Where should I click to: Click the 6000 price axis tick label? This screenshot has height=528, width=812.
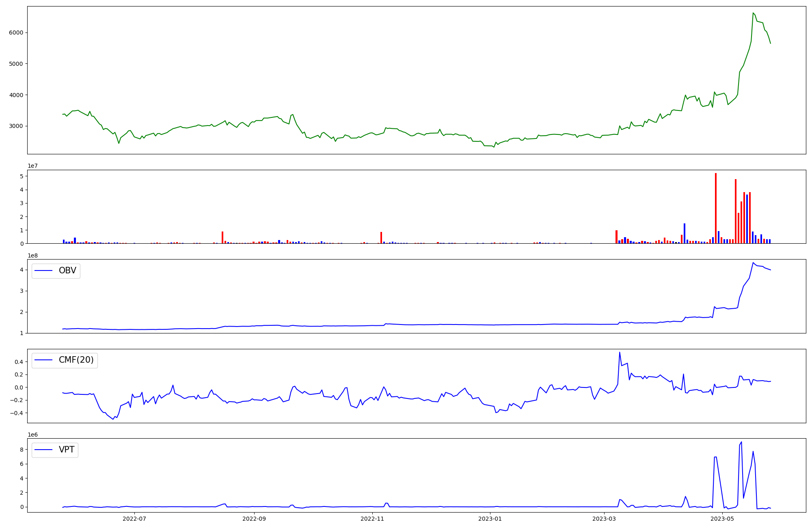[16, 32]
